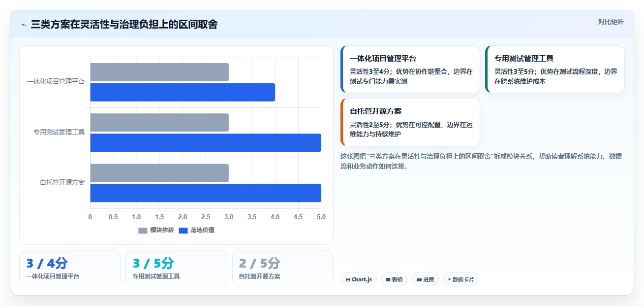Image resolution: width=644 pixels, height=306 pixels.
Task: Select the 2 / 5分 stat card
Action: coord(283,268)
